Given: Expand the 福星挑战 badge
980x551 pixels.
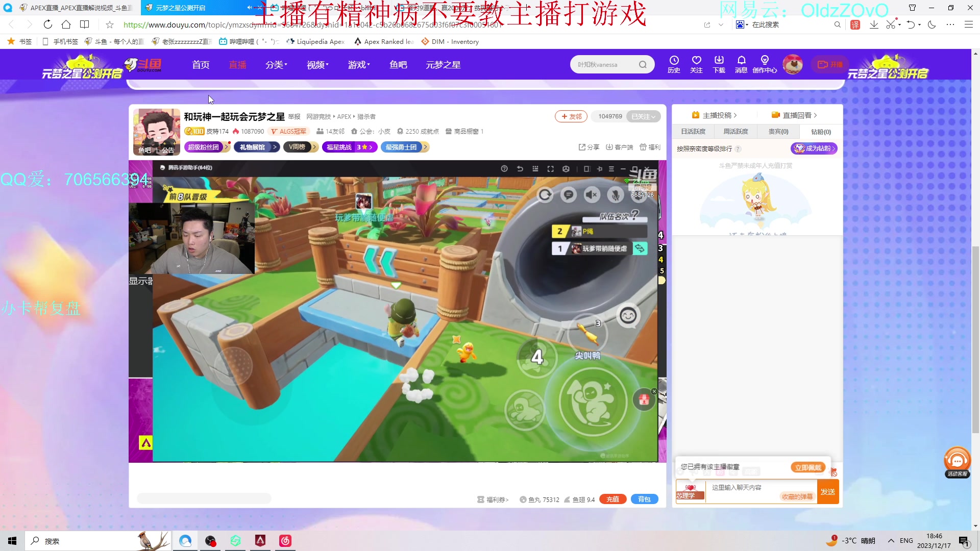Looking at the screenshot, I should (350, 147).
